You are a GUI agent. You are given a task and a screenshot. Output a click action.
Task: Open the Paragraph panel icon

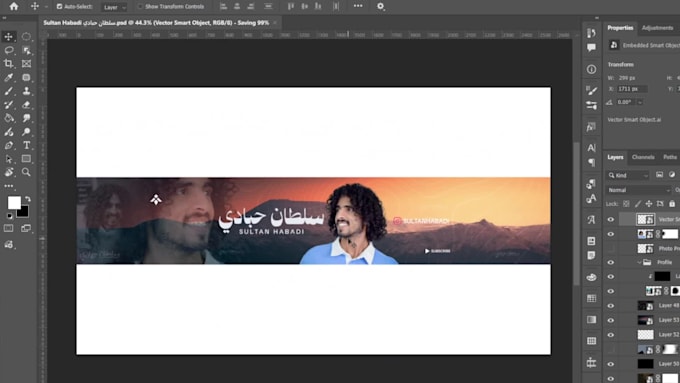[591, 162]
